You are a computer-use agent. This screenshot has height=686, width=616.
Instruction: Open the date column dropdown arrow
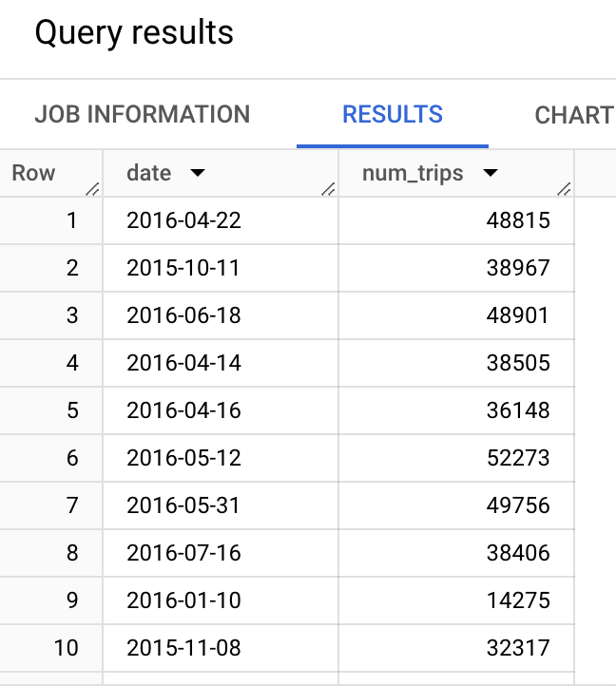click(198, 173)
